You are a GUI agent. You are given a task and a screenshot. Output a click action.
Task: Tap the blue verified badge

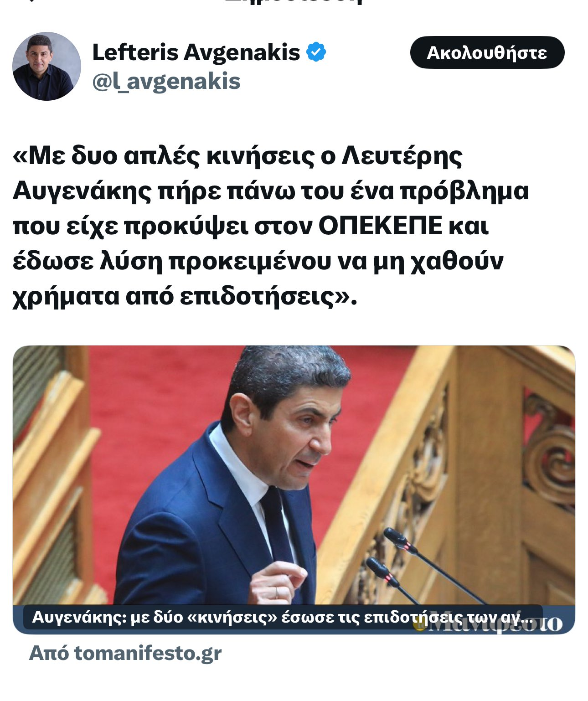point(316,52)
